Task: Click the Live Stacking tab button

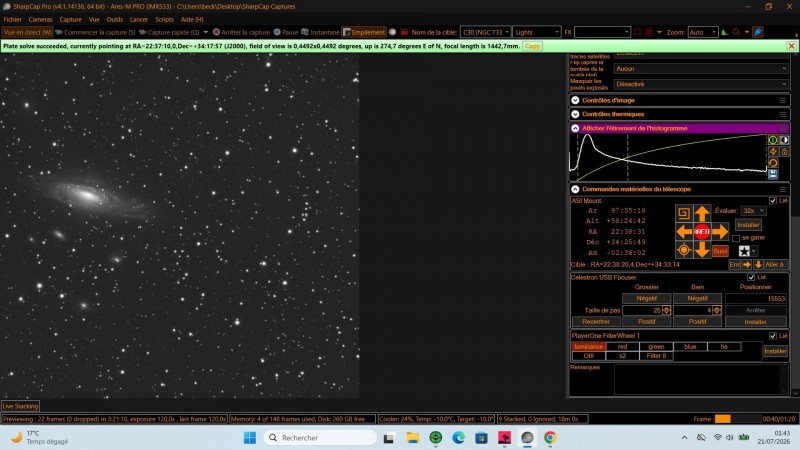Action: click(x=20, y=406)
